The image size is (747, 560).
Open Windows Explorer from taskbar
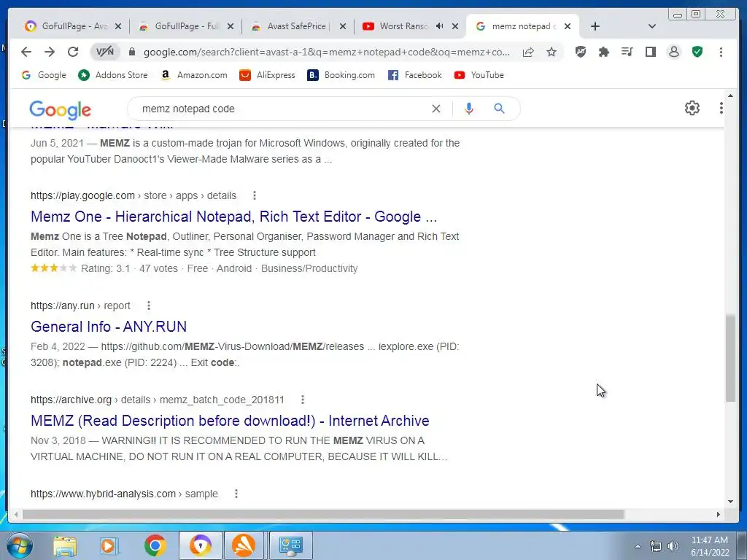tap(65, 546)
